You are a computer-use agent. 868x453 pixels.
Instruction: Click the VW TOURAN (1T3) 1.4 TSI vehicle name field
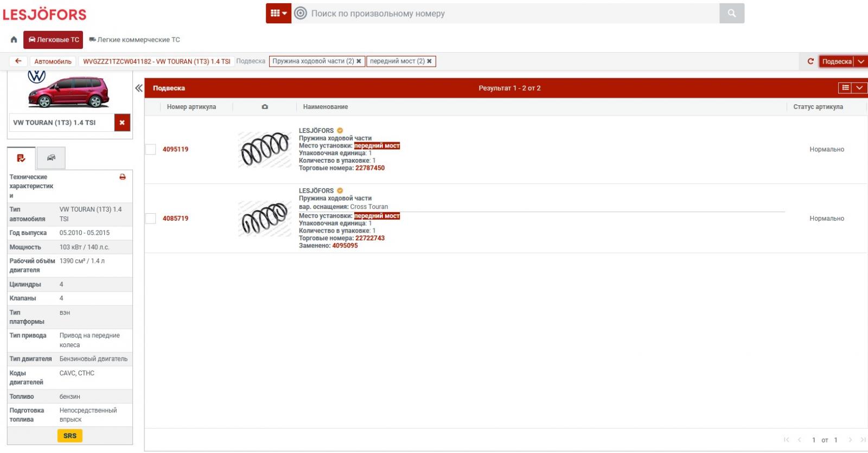[x=62, y=123]
